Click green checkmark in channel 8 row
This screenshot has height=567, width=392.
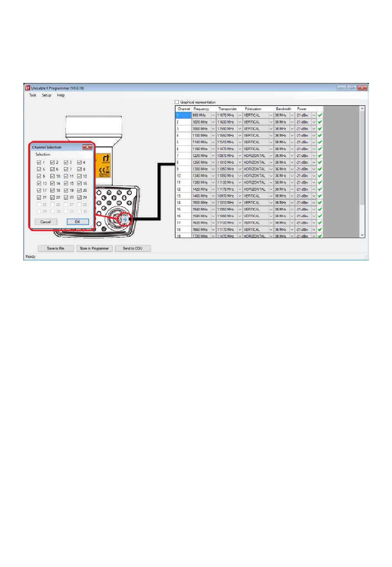pyautogui.click(x=320, y=163)
